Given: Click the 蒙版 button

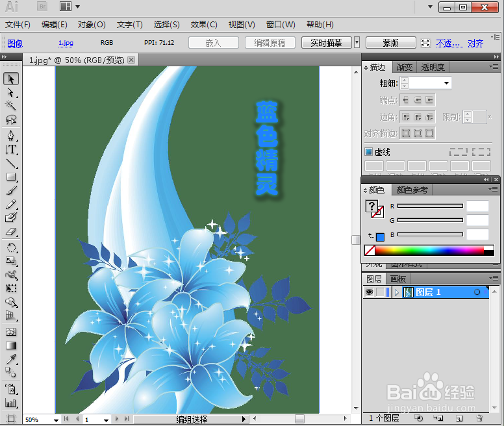Looking at the screenshot, I should 390,43.
